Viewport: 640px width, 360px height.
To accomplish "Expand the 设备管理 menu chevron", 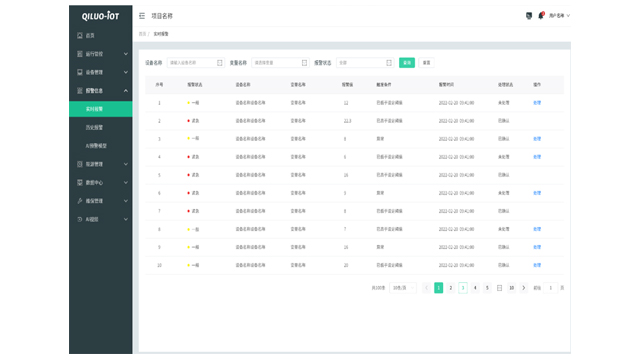I will (126, 72).
